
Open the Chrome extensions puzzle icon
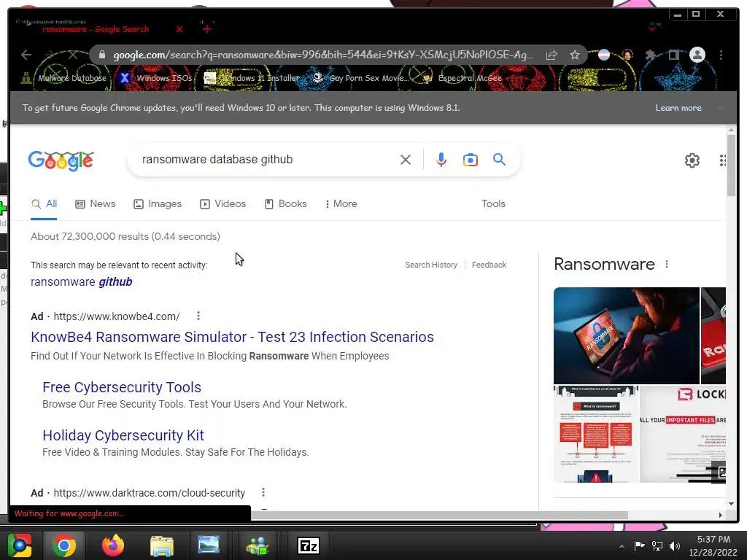650,55
